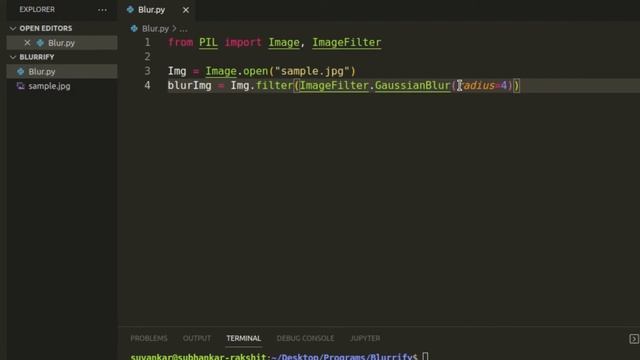
Task: Click Blur.py in the breadcrumb path
Action: click(155, 29)
